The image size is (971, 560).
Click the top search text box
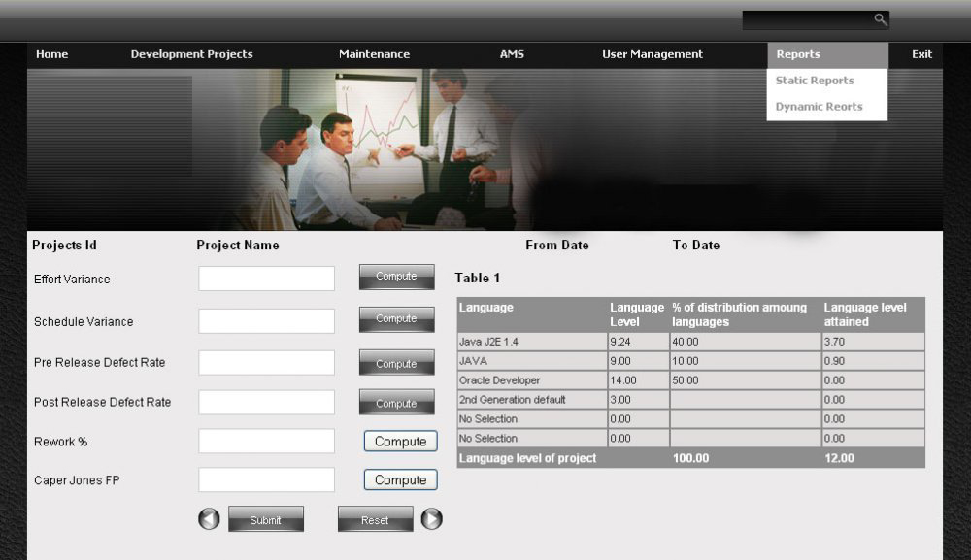[806, 19]
